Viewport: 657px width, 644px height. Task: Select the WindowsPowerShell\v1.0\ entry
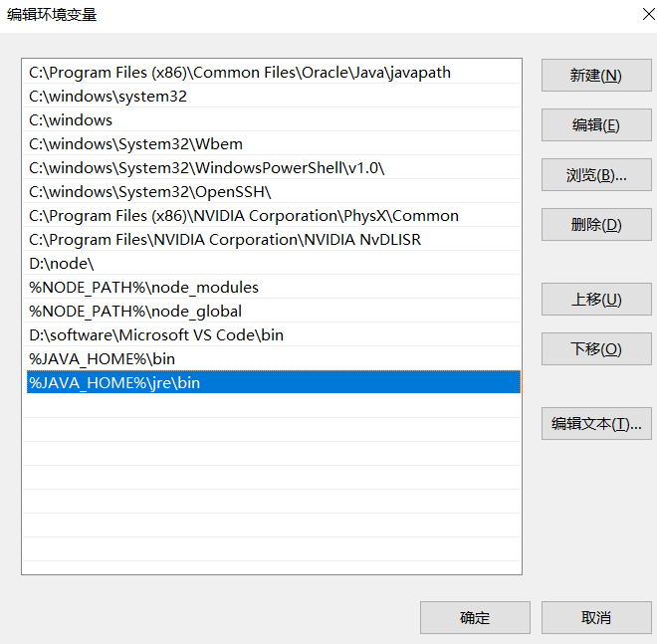272,168
